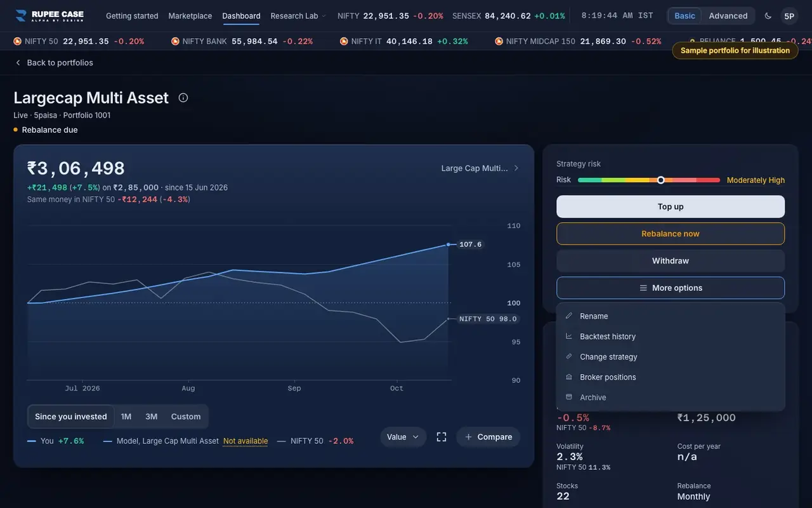This screenshot has width=812, height=508.
Task: Click the Strategy risk slider handle
Action: tap(660, 180)
